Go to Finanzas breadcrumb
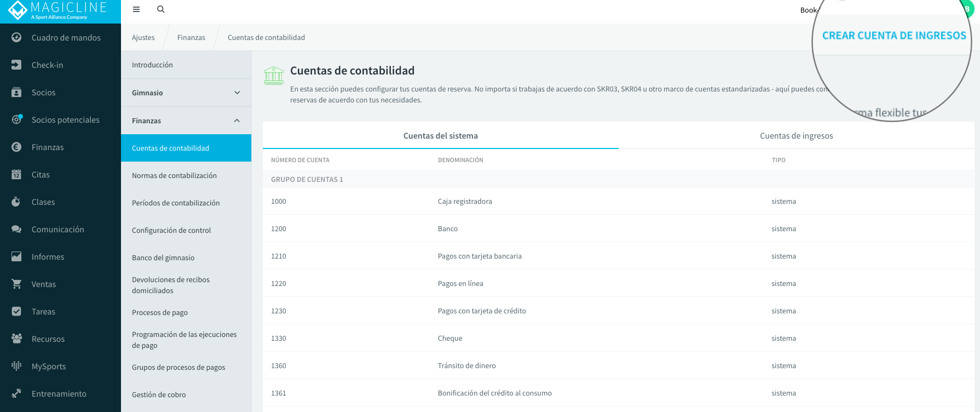 [191, 37]
